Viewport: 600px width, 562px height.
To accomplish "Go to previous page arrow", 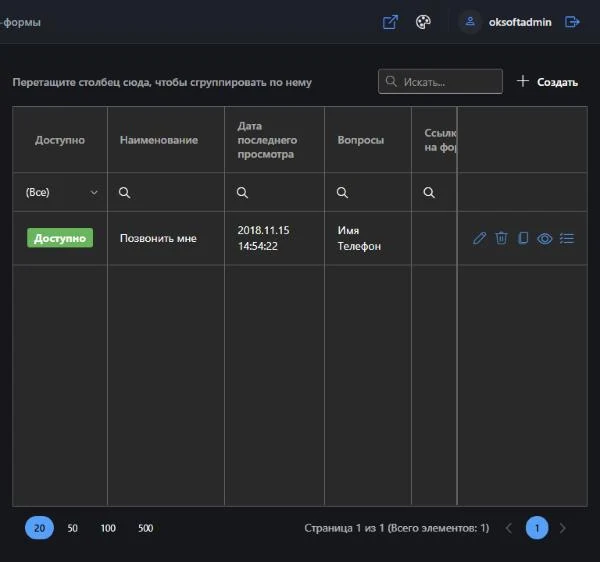I will coord(509,528).
